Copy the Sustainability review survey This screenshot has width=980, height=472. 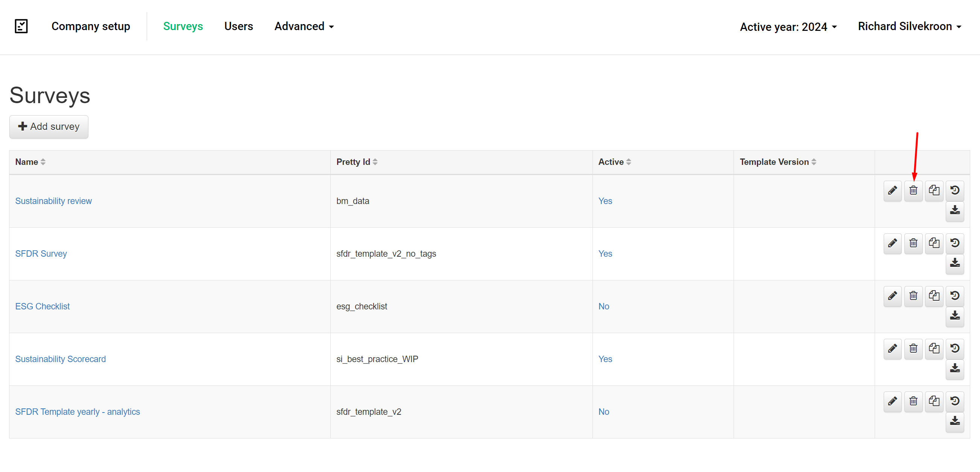(934, 190)
